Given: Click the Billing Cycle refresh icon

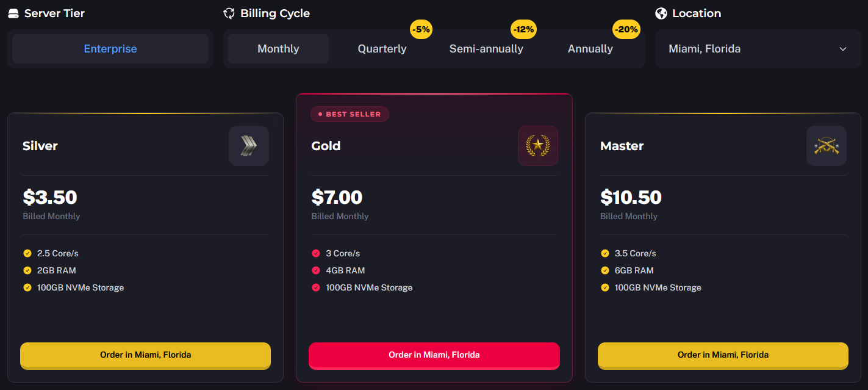Looking at the screenshot, I should click(229, 13).
